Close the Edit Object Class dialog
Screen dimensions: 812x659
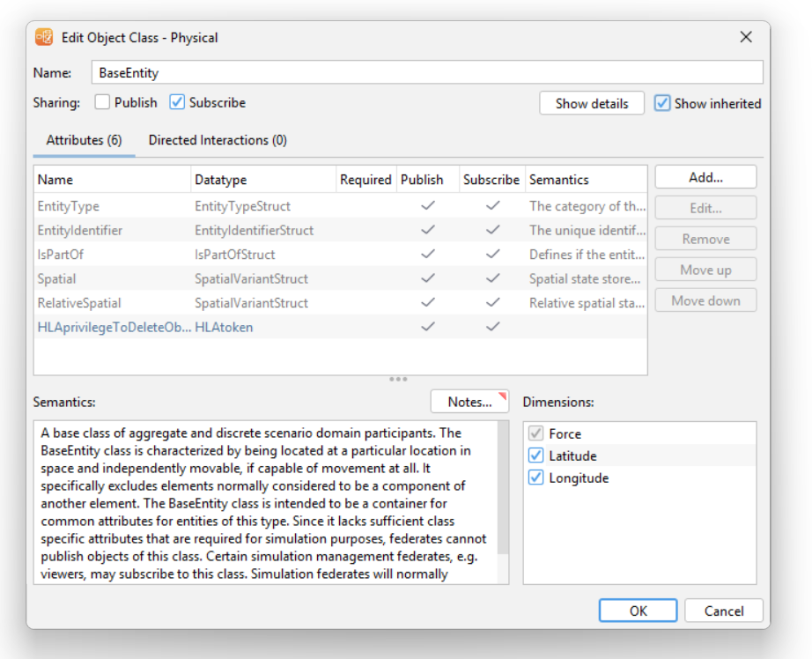tap(746, 37)
